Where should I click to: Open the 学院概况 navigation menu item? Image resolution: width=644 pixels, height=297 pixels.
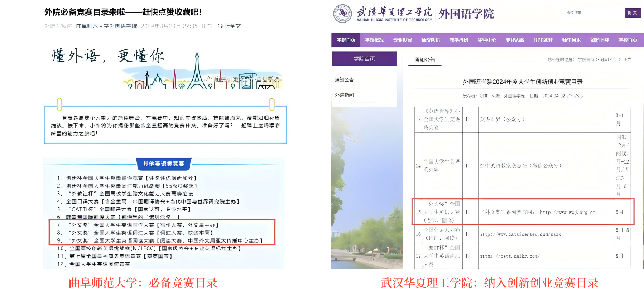pyautogui.click(x=374, y=40)
